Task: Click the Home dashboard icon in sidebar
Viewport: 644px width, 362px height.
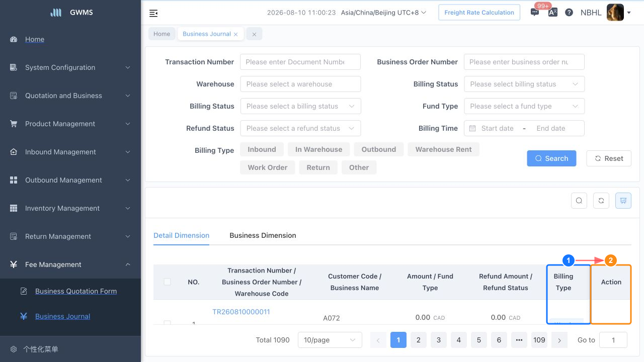Action: click(x=14, y=39)
